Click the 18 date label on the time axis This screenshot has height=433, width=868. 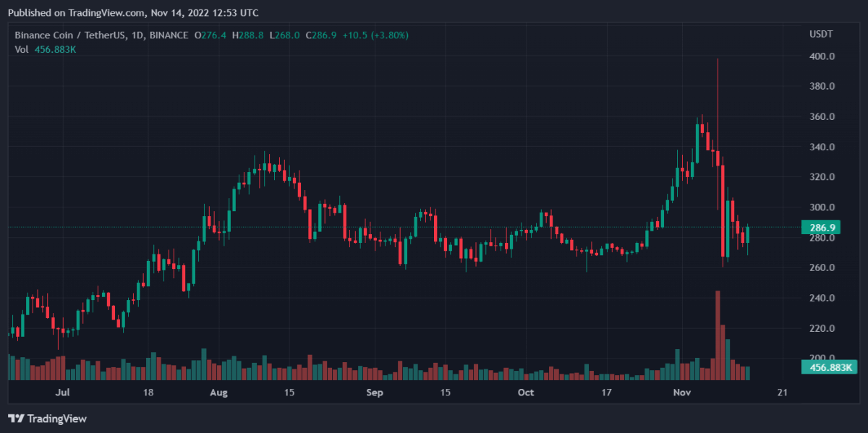click(x=148, y=393)
